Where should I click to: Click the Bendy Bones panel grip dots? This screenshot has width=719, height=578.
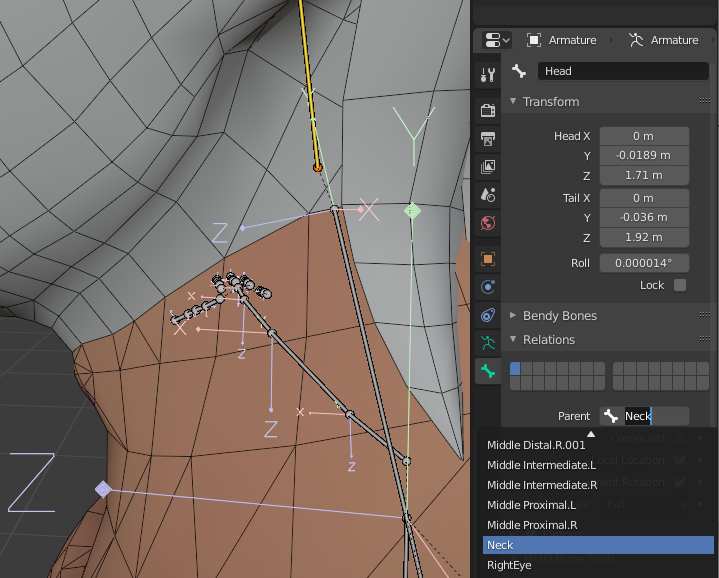click(705, 315)
